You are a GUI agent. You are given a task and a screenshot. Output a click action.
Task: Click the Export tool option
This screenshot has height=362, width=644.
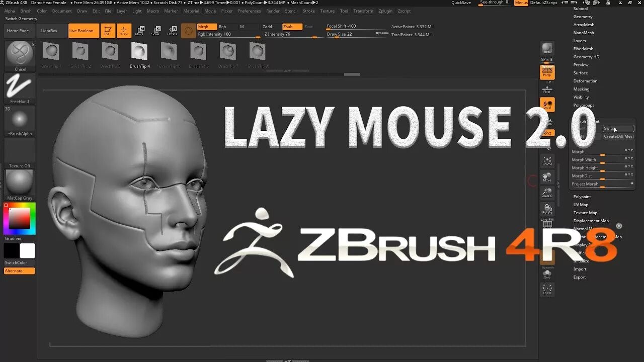580,277
